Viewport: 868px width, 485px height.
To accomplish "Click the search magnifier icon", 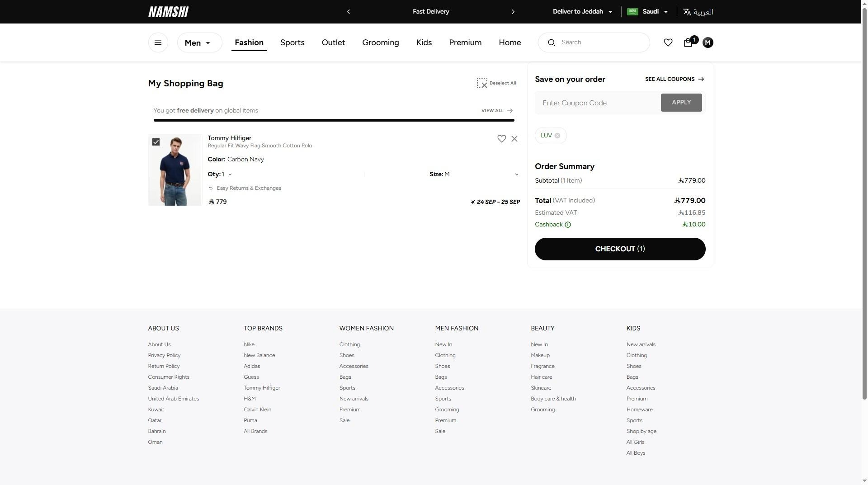I will point(551,42).
